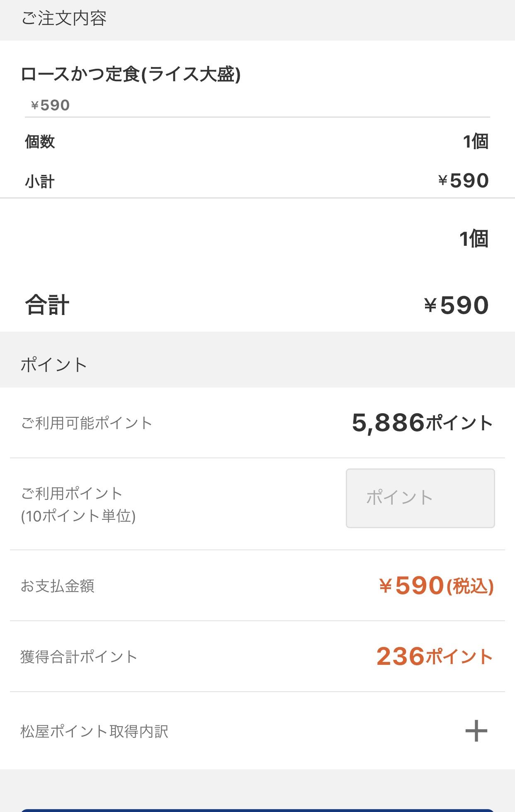Tap the 松屋ポイント取得内訳 row label
The width and height of the screenshot is (515, 812).
[x=95, y=731]
